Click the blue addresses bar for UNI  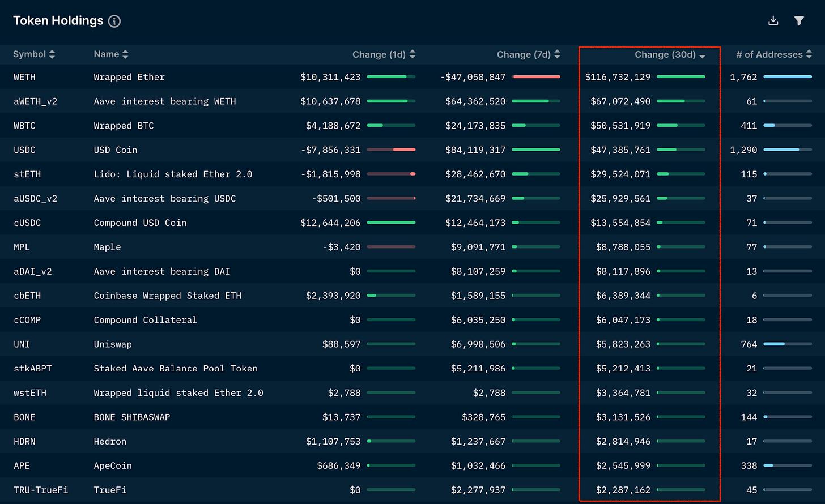point(774,344)
